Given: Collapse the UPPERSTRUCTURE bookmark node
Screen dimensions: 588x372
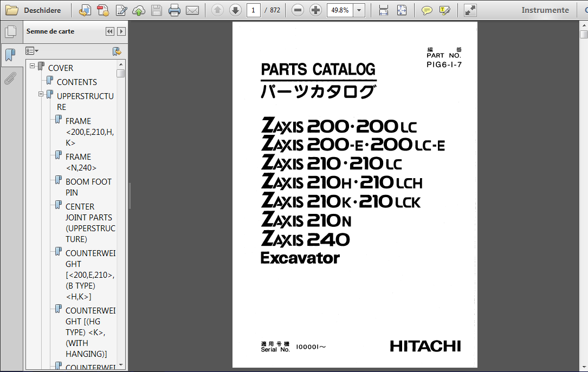Looking at the screenshot, I should (x=41, y=94).
